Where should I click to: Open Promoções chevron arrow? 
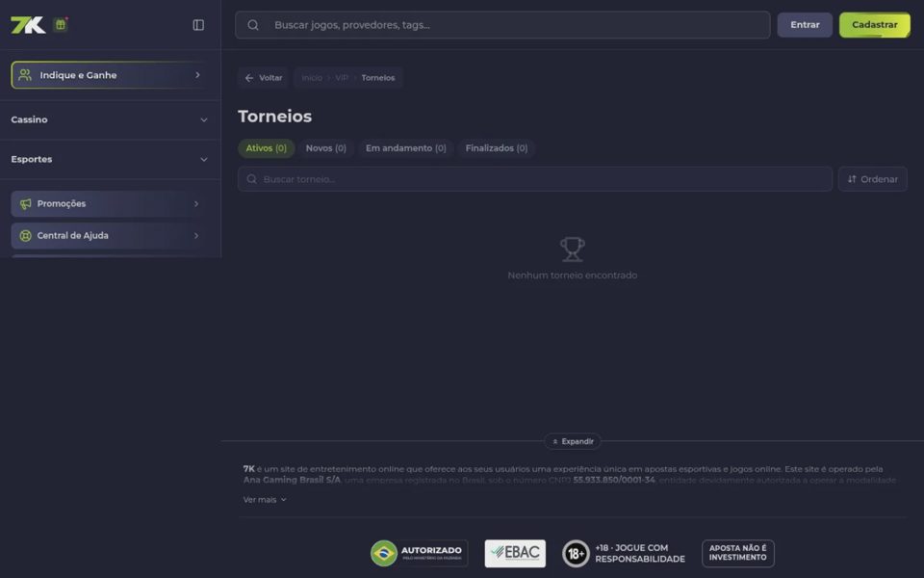196,203
